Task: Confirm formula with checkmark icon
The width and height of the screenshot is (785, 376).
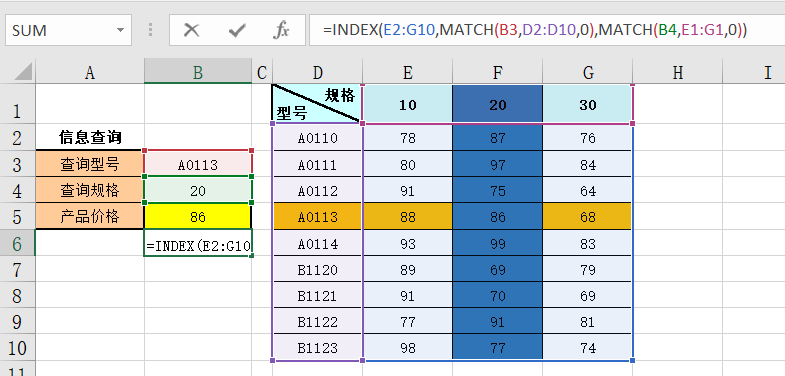Action: [x=237, y=31]
